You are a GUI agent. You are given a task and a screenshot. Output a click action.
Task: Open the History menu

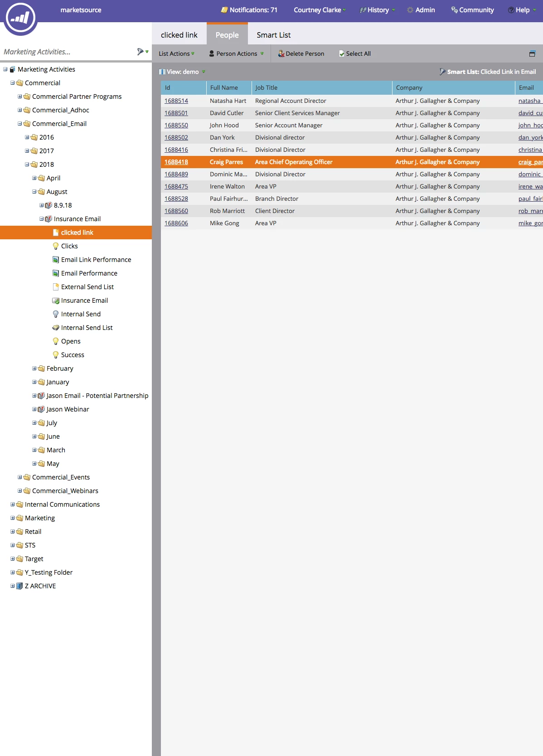pyautogui.click(x=378, y=10)
